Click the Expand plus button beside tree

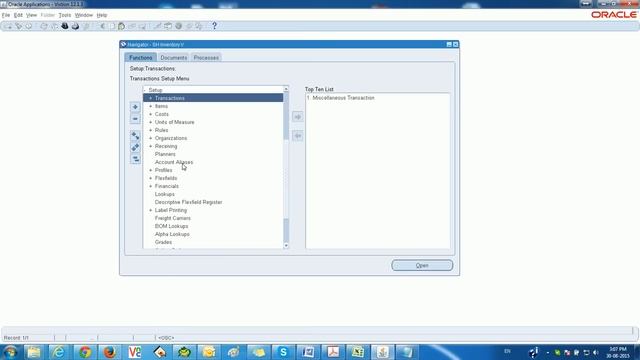[135, 107]
